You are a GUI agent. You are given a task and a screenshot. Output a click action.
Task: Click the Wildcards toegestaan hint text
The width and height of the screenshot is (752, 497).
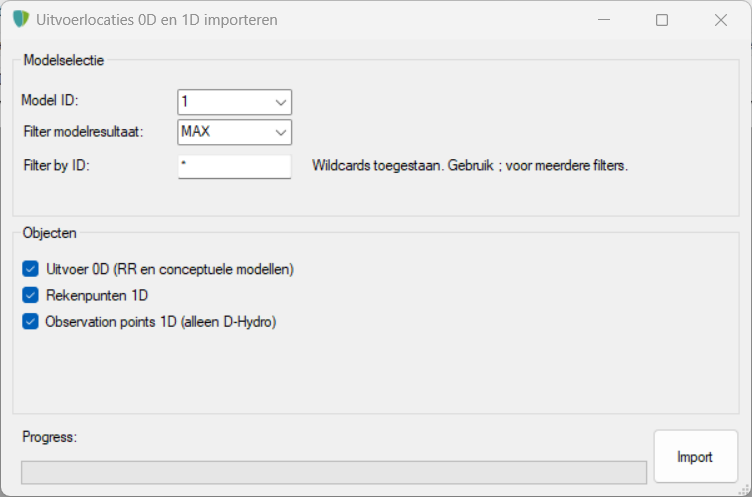(x=470, y=166)
